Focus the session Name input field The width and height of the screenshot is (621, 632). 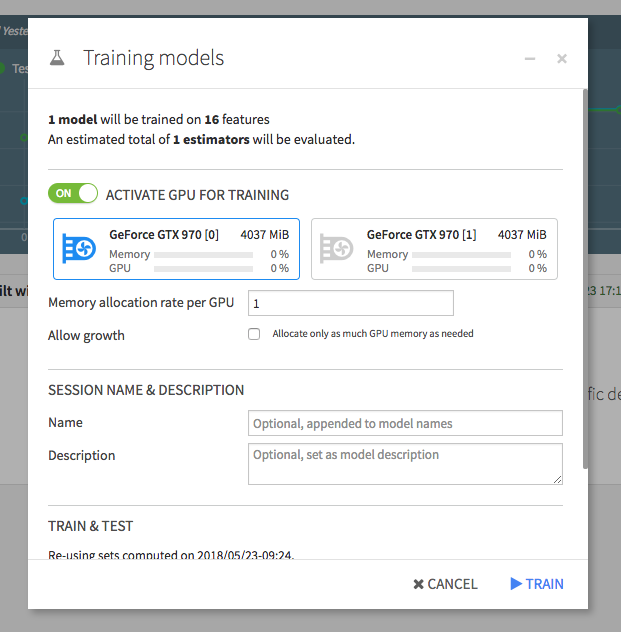(x=405, y=423)
